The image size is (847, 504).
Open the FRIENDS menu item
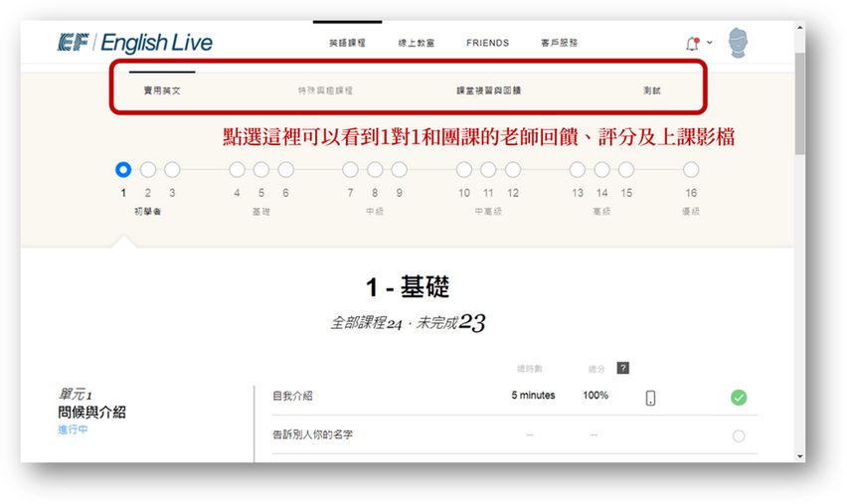487,44
